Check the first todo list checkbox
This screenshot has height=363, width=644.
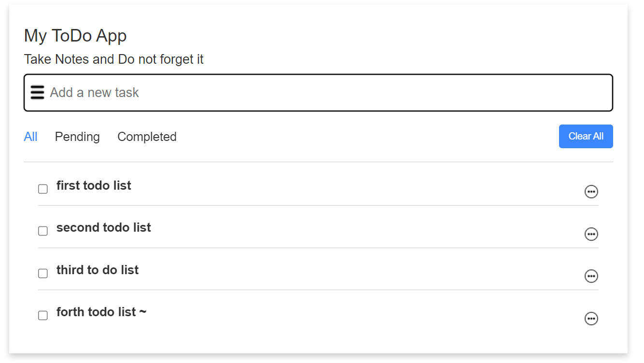pos(43,189)
